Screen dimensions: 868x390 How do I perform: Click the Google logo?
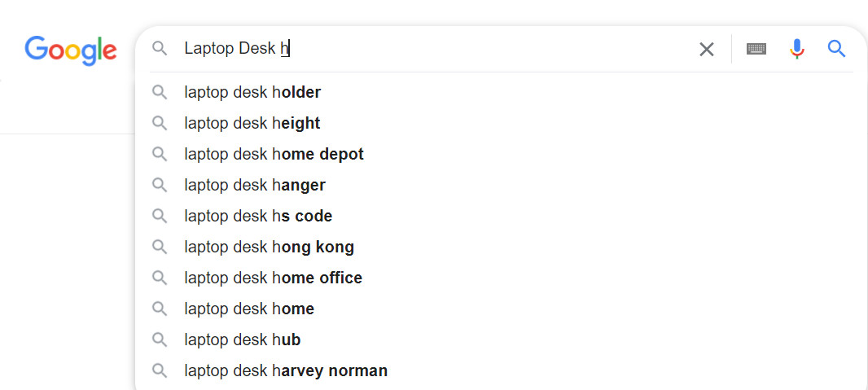[x=71, y=50]
